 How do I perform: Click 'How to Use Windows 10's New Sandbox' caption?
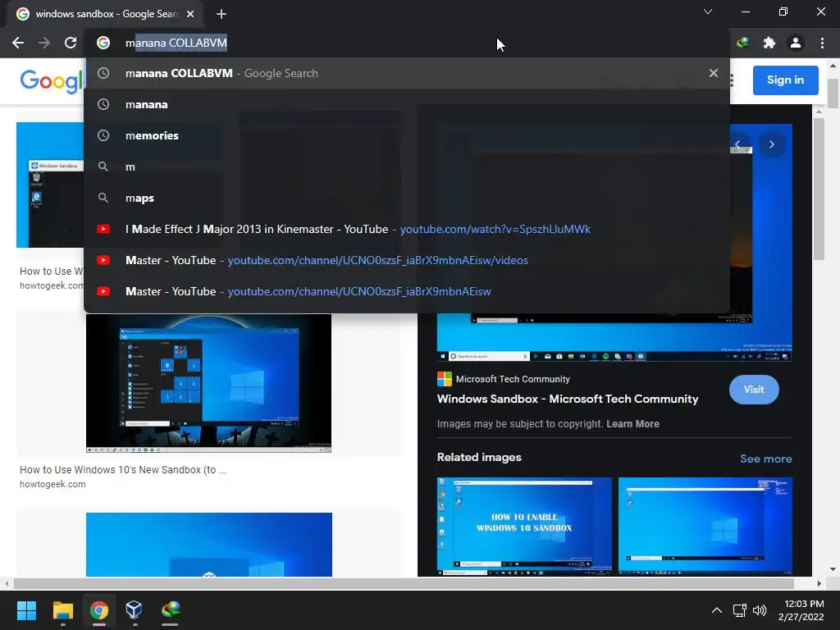[123, 470]
